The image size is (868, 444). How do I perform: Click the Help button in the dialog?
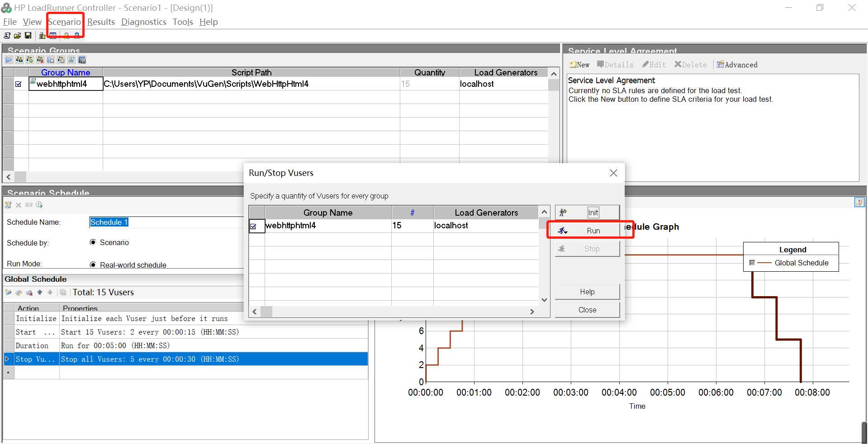[x=587, y=292]
